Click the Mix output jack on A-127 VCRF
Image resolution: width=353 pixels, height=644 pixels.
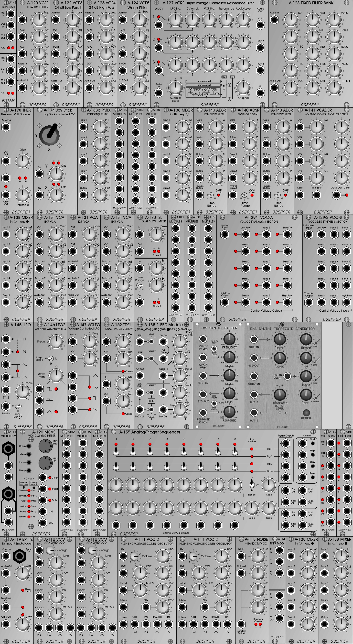260,93
